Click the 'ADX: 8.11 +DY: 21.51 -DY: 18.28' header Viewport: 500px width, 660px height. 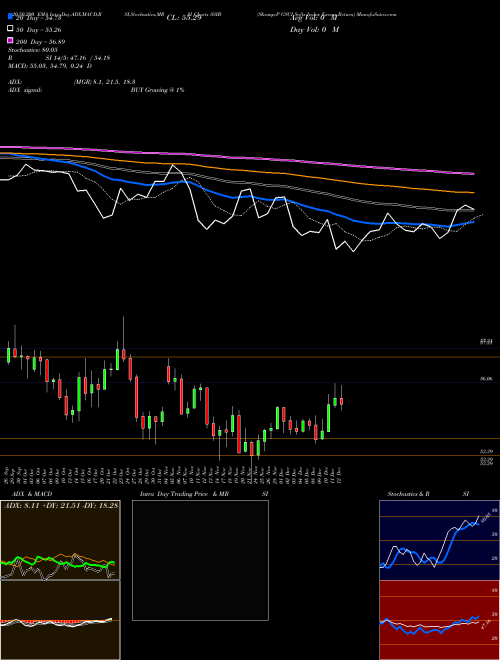(61, 505)
